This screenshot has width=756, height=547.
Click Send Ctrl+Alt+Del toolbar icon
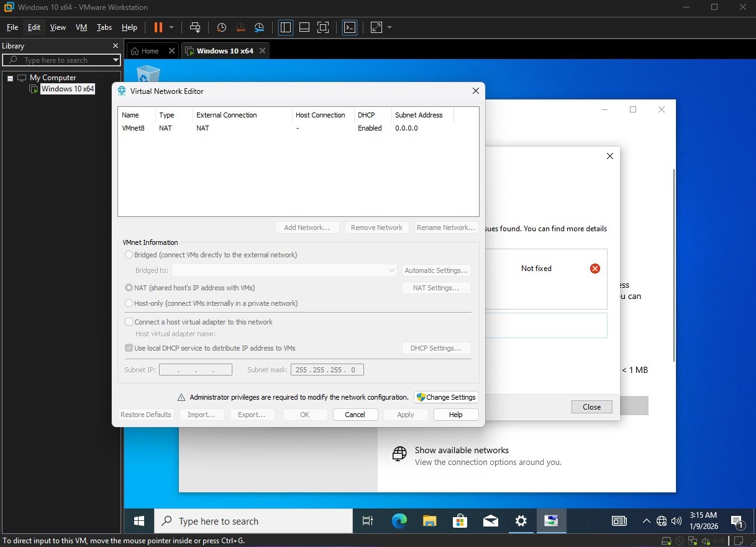195,27
